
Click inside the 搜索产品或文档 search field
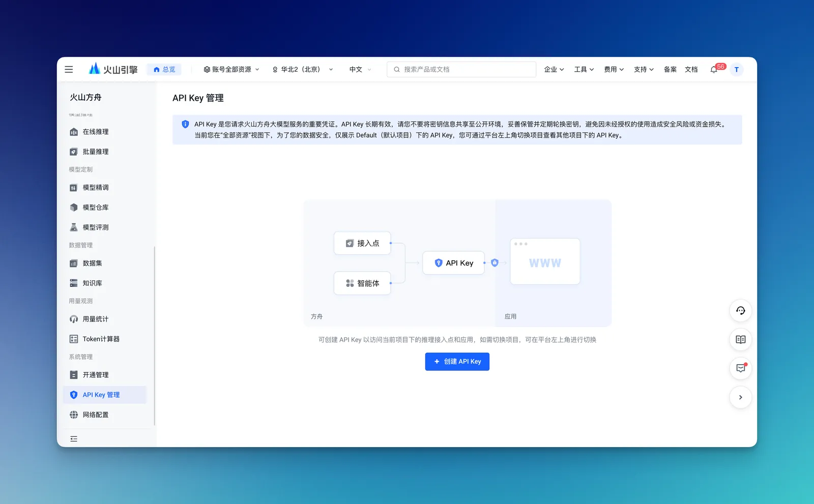[x=460, y=69]
